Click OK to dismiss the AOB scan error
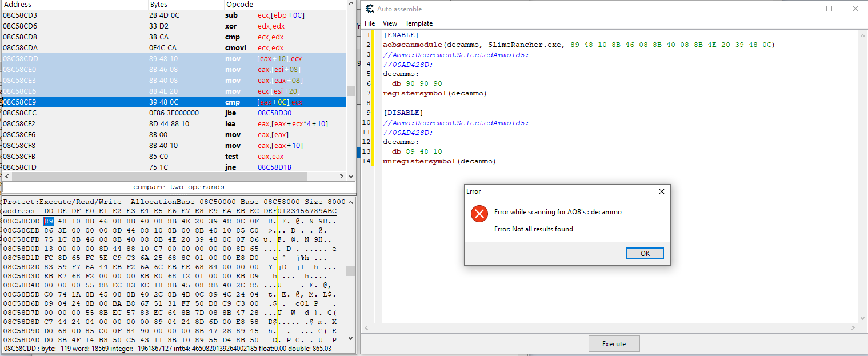Viewport: 868px width, 356px height. [645, 253]
